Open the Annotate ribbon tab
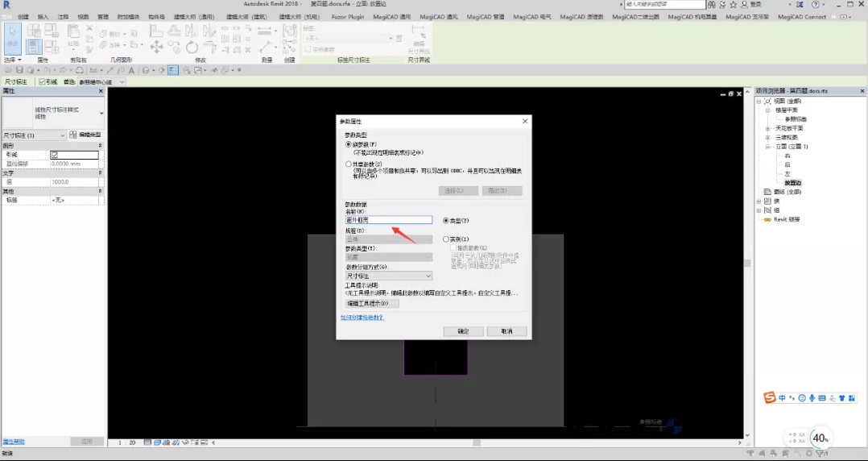Screen dimensions: 868x461 click(63, 17)
